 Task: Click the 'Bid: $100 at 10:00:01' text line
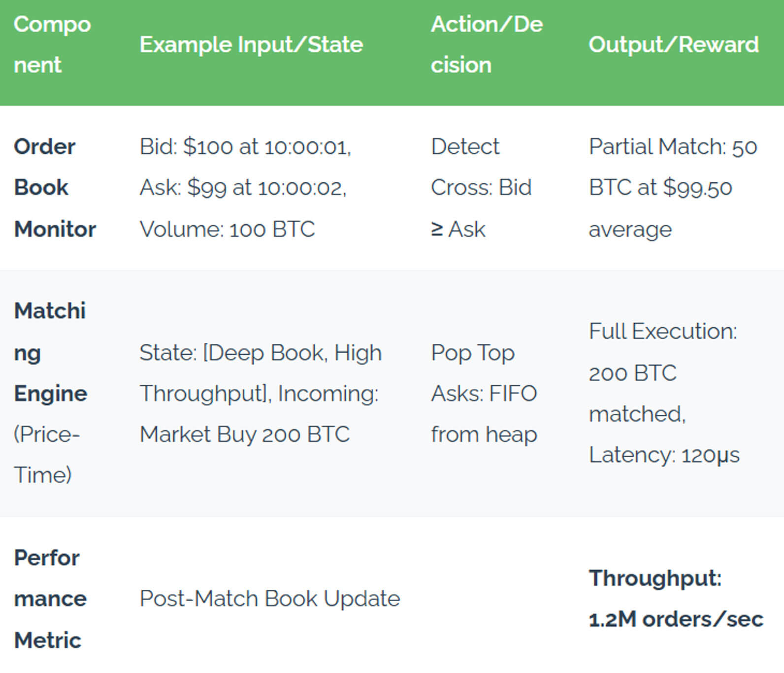point(245,147)
